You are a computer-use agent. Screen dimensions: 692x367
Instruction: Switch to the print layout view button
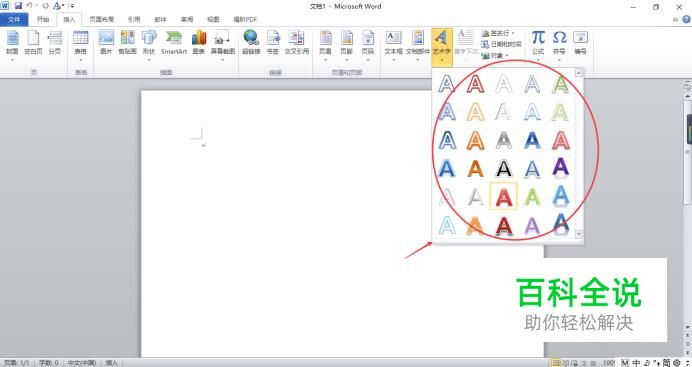(x=557, y=363)
